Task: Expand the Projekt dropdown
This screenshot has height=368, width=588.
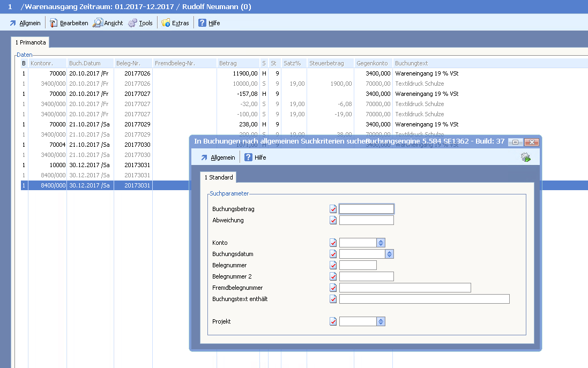Action: (x=381, y=321)
